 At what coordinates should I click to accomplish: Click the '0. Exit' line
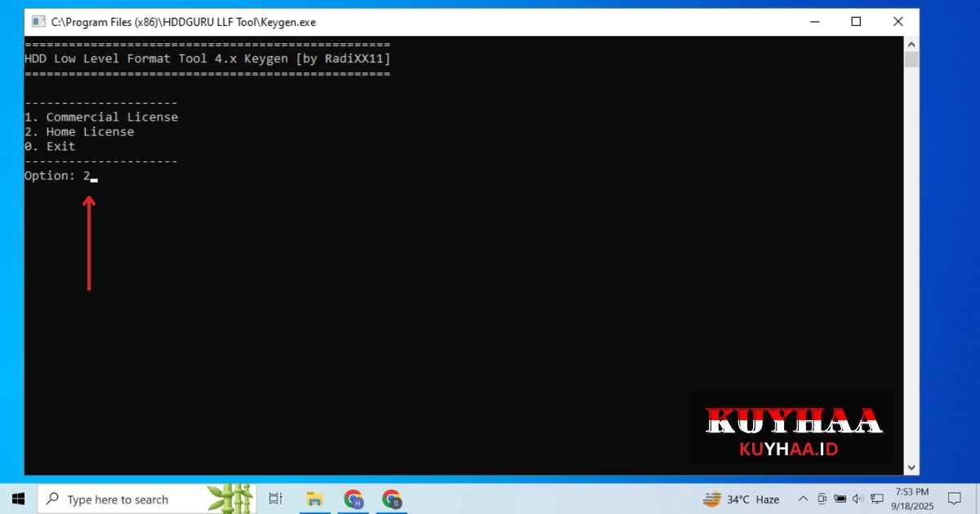coord(50,146)
